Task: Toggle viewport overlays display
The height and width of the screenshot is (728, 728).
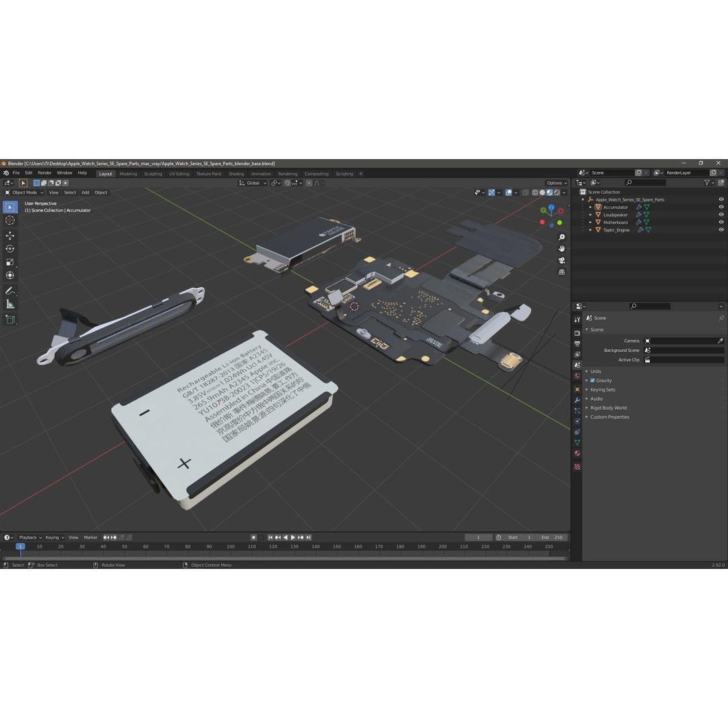Action: pos(508,192)
